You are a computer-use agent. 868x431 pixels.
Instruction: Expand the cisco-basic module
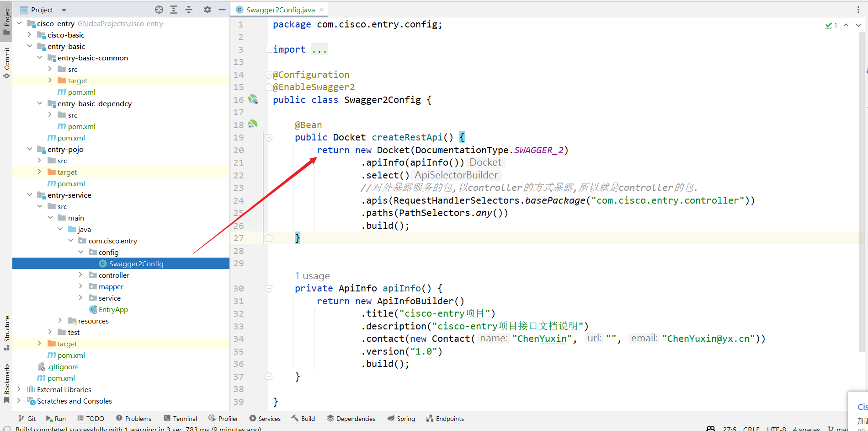coord(30,35)
